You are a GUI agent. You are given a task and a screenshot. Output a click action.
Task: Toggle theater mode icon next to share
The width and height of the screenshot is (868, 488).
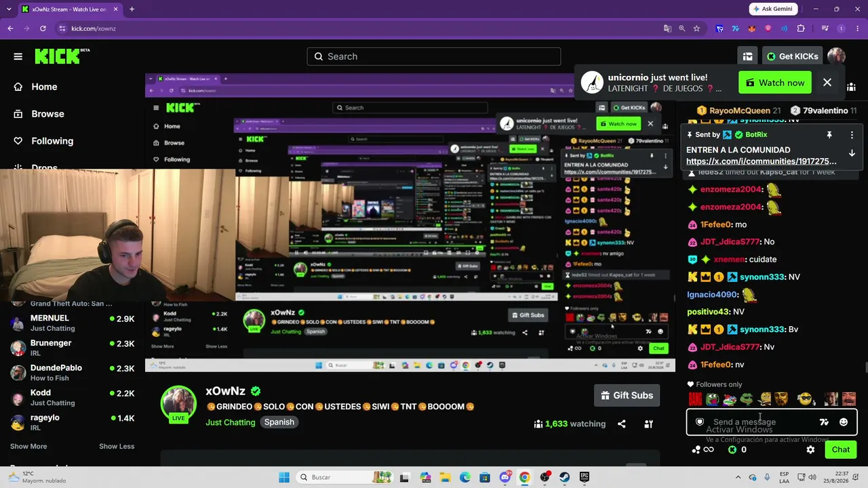point(648,424)
